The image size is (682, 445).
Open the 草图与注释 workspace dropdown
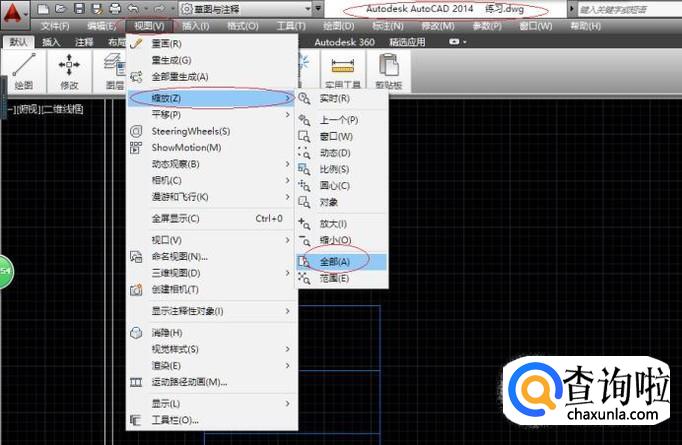pyautogui.click(x=246, y=9)
